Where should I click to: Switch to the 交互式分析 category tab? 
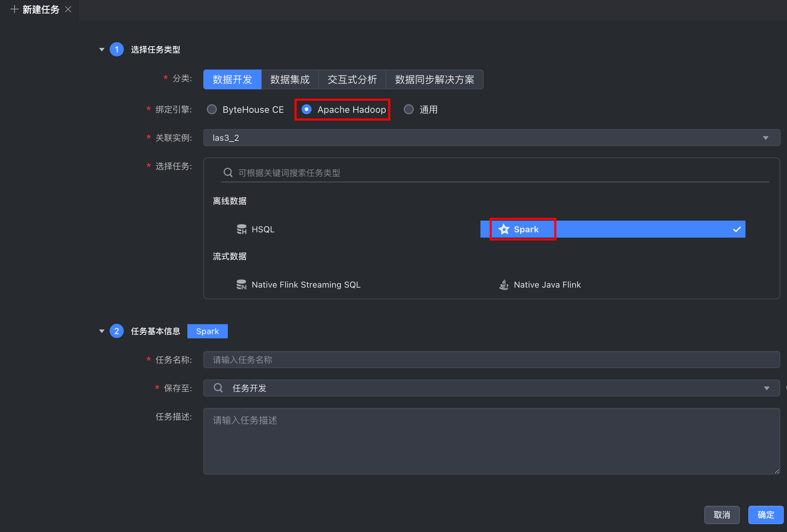(352, 79)
